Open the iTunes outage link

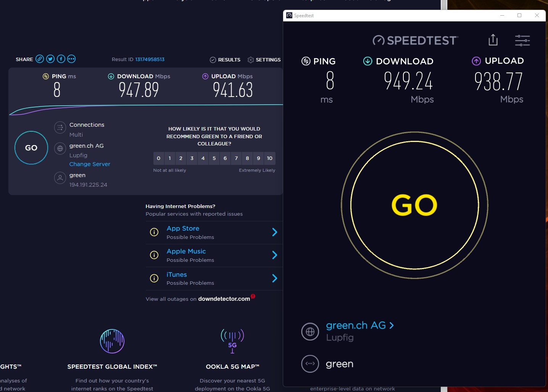pos(177,274)
